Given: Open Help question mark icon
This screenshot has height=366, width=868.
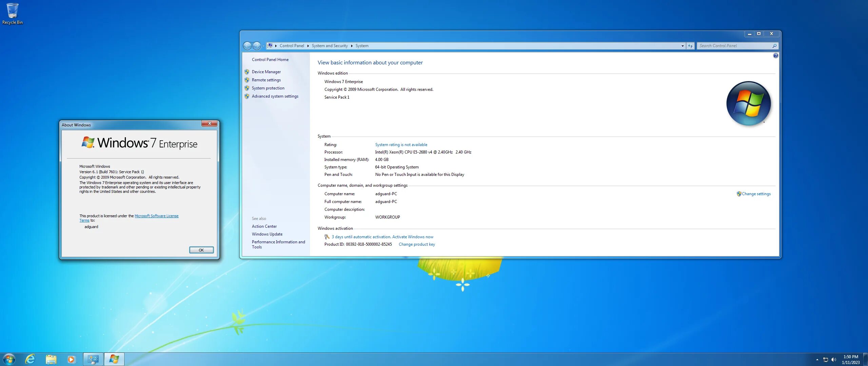Looking at the screenshot, I should click(x=776, y=56).
